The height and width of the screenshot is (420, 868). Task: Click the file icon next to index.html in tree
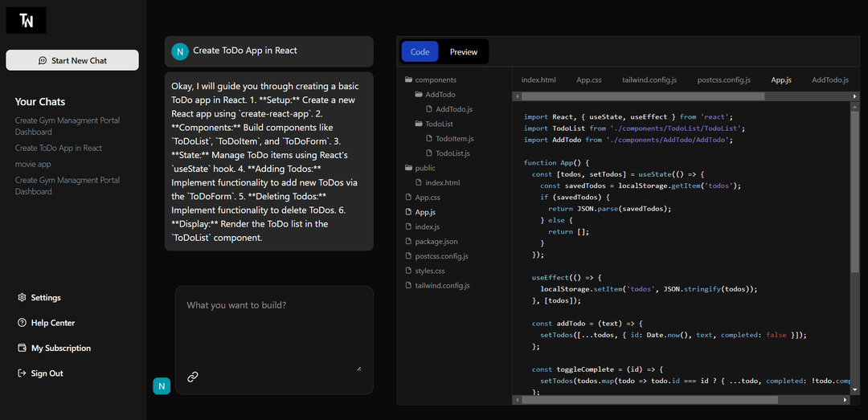pyautogui.click(x=419, y=182)
